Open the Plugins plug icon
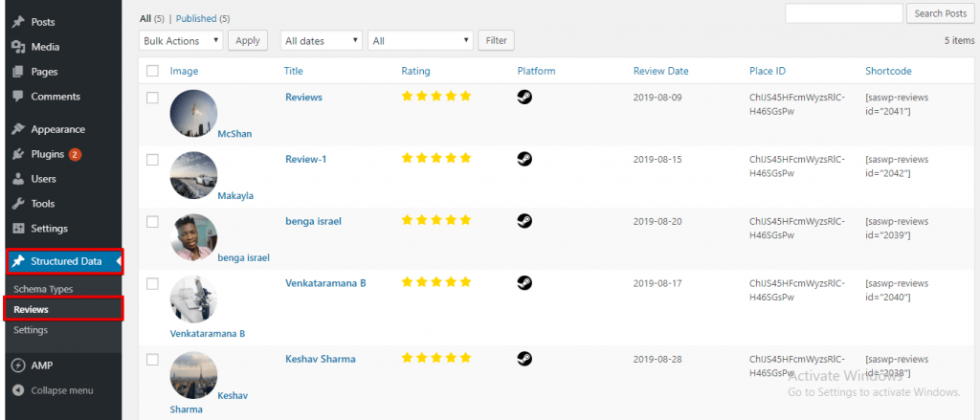The image size is (980, 420). tap(18, 154)
